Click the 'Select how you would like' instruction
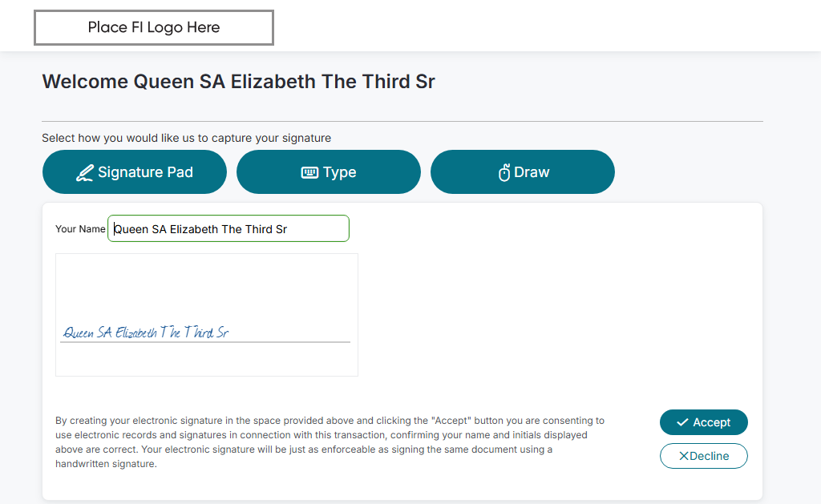Image resolution: width=821 pixels, height=504 pixels. click(x=186, y=138)
